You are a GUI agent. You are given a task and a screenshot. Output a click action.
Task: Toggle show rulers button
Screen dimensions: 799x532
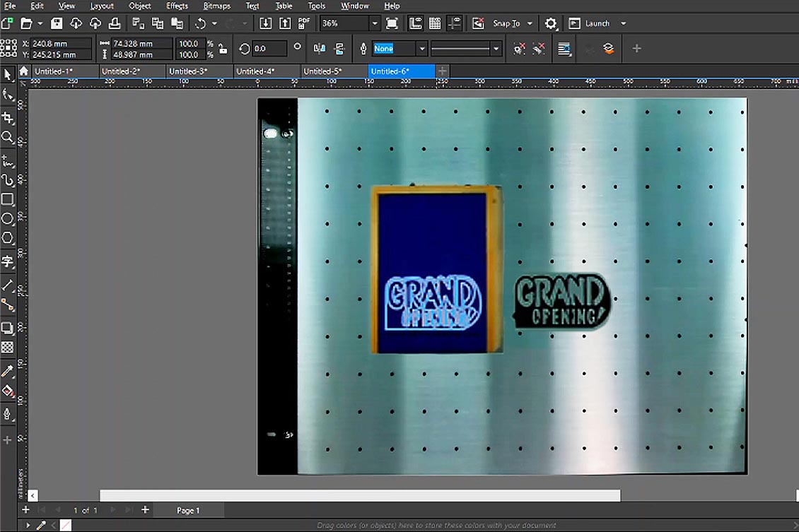416,23
